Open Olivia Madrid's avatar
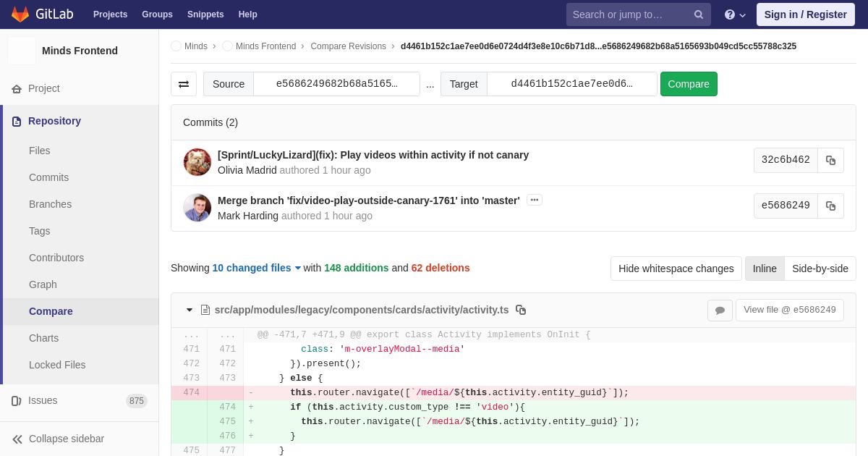The width and height of the screenshot is (868, 456). pyautogui.click(x=197, y=162)
